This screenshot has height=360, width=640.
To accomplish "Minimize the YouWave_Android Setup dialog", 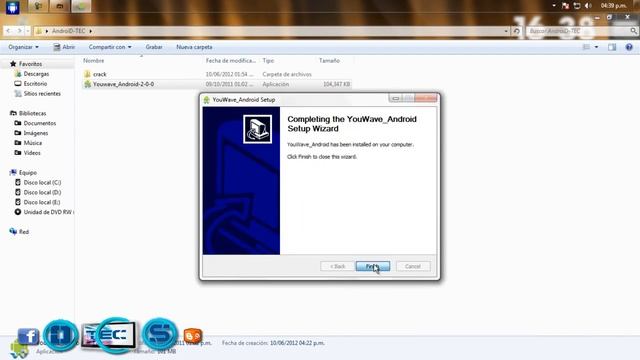I will click(x=395, y=98).
